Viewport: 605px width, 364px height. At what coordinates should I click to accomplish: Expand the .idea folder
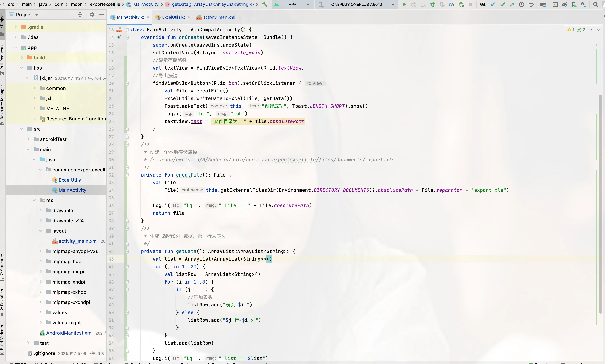16,37
